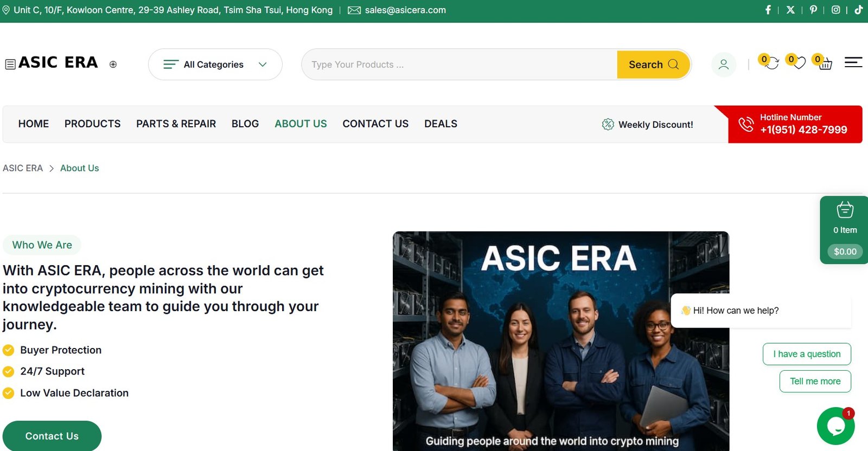
Task: Open the Instagram social icon
Action: (836, 10)
